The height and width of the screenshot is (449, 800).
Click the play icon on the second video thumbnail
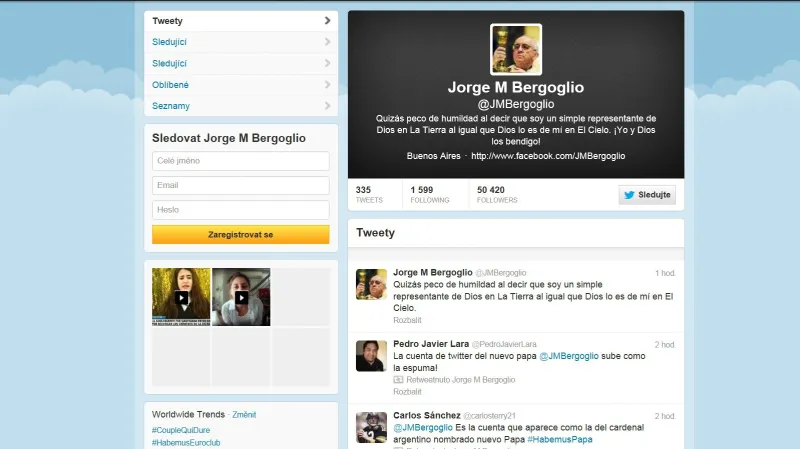[x=241, y=297]
